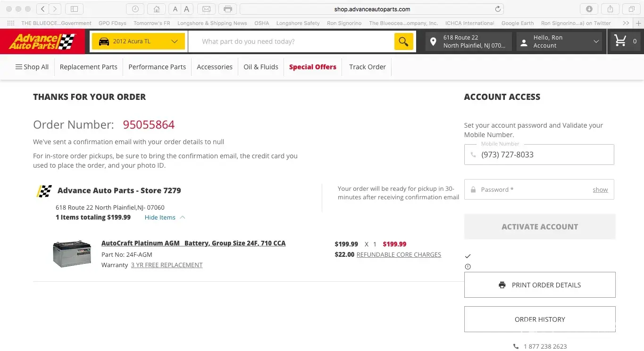Click the yellow search magnifier button
Viewport: 644px width, 351px height.
(403, 41)
